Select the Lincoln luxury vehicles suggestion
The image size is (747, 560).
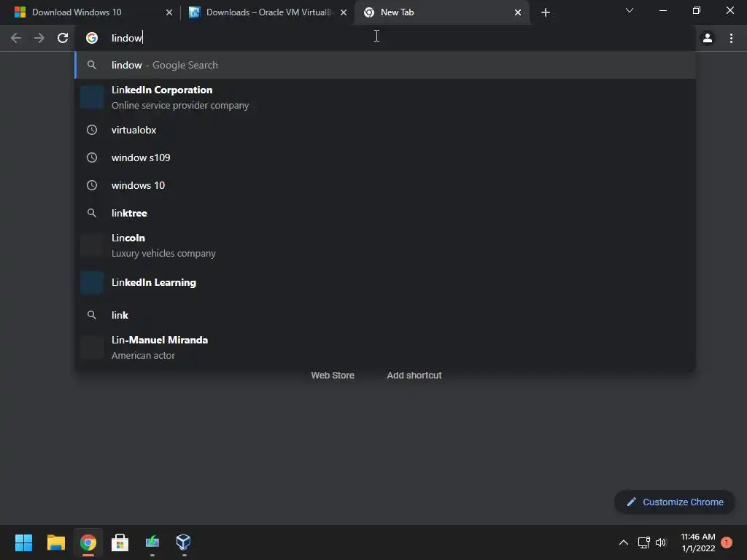[385, 246]
